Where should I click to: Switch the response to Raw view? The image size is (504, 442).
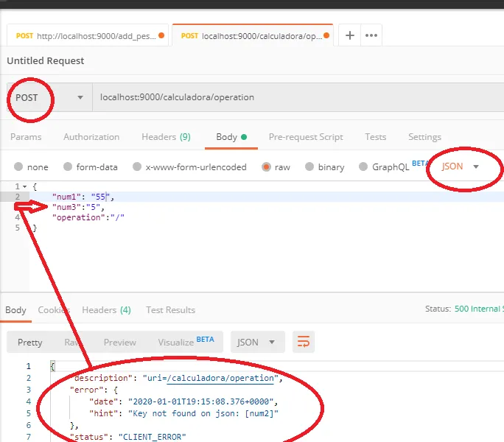[x=72, y=343]
